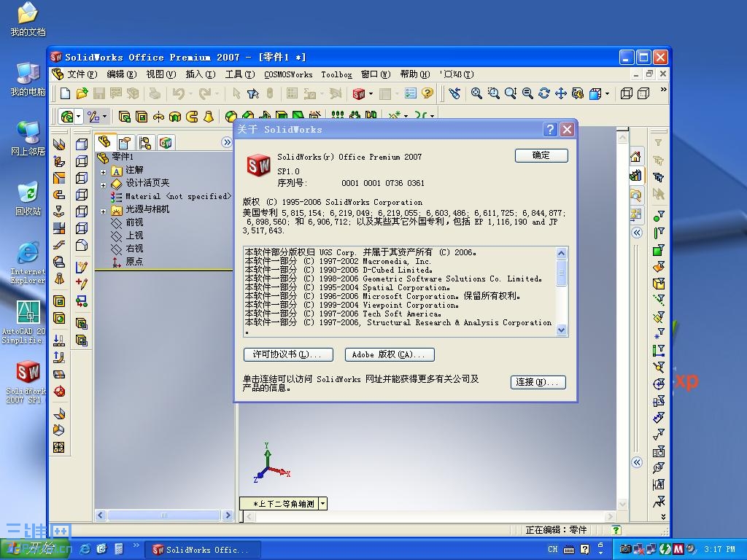Click the yellow Help question mark icon
This screenshot has width=747, height=560.
[427, 93]
